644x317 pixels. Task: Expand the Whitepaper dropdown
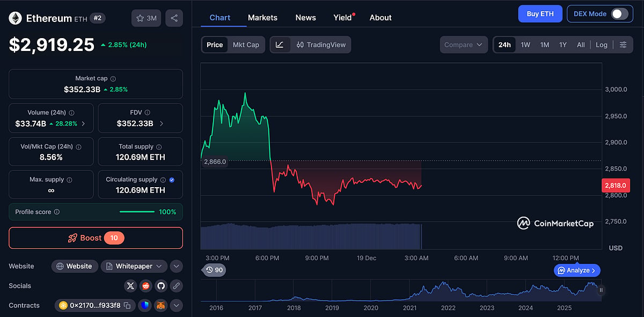pyautogui.click(x=134, y=266)
